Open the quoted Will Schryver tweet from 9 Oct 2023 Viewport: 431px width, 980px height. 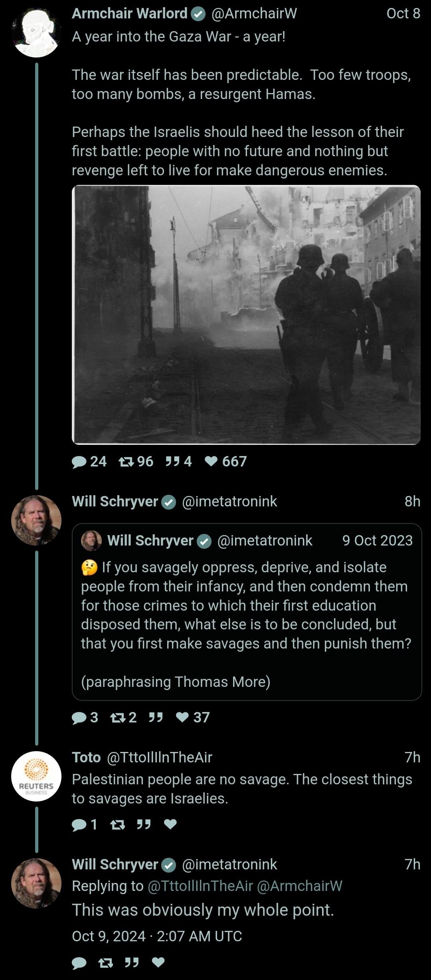(247, 612)
